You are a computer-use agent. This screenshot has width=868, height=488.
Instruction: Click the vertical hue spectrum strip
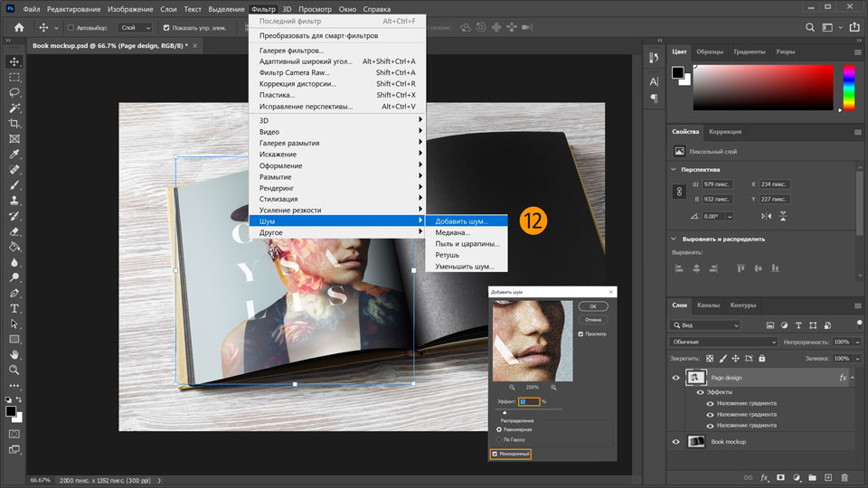849,88
